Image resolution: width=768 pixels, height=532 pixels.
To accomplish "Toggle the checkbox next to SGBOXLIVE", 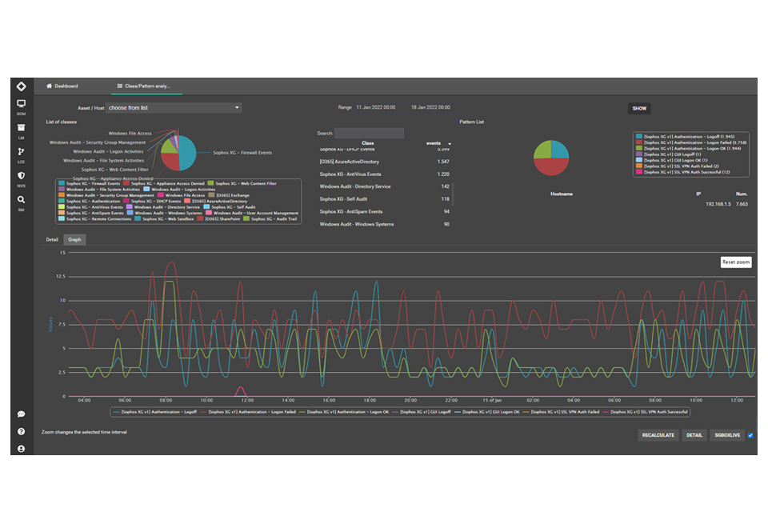I will tap(750, 435).
